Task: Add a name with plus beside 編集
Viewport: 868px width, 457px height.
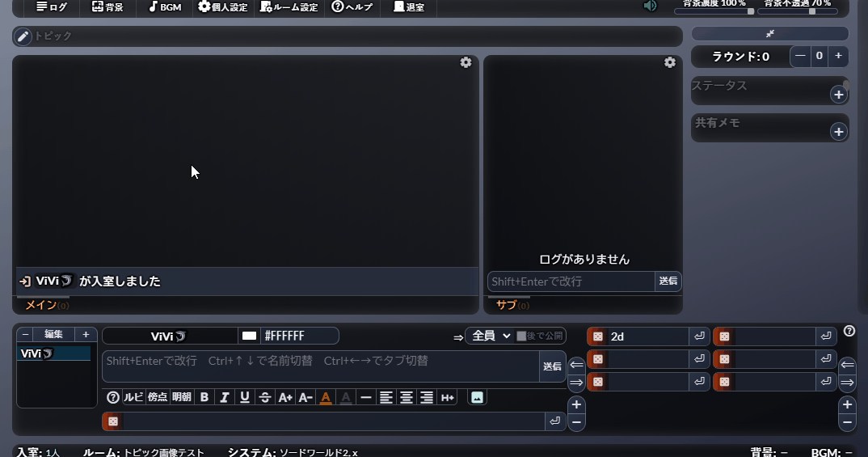Action: (x=86, y=335)
